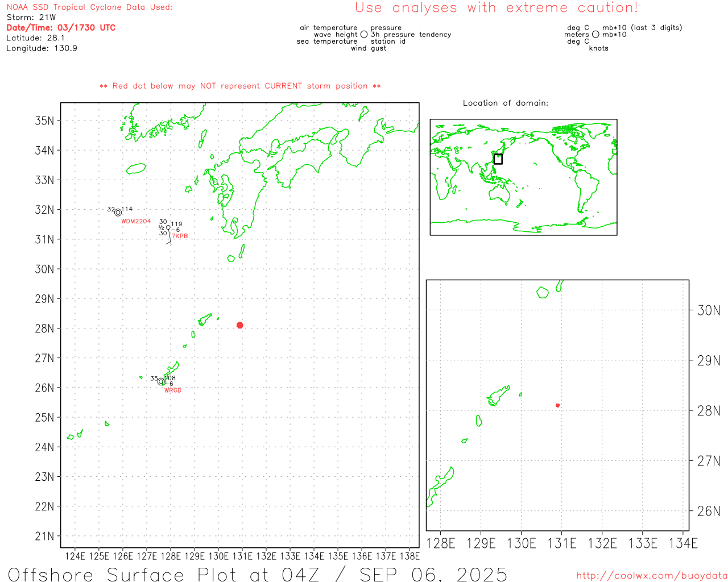
Task: Click the '7KPB' station label
Action: pos(180,236)
